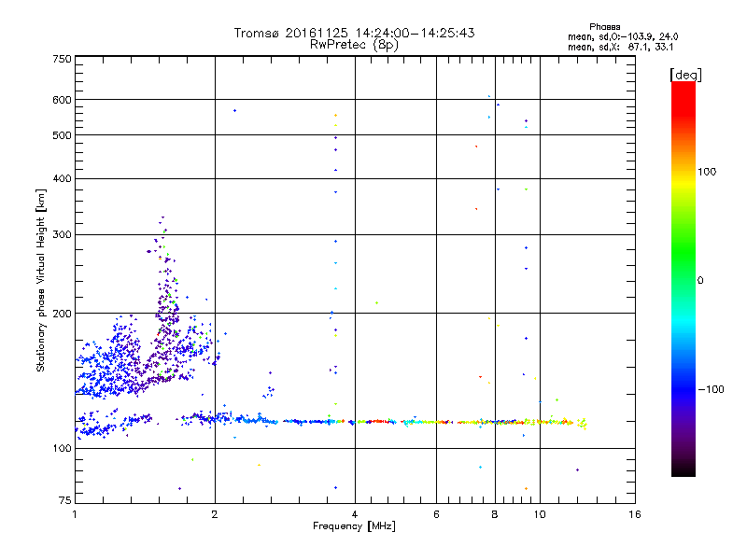Viewport: 747px width, 560px height.
Task: Click the '[deg]' colorbar unit label
Action: [x=685, y=75]
